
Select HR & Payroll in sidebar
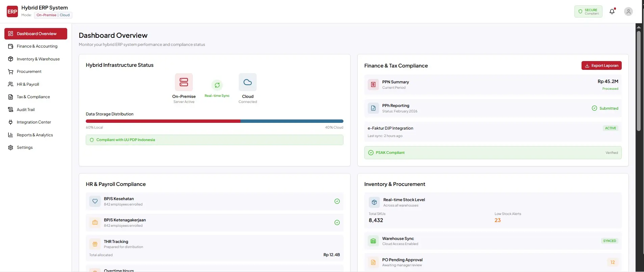pyautogui.click(x=36, y=84)
